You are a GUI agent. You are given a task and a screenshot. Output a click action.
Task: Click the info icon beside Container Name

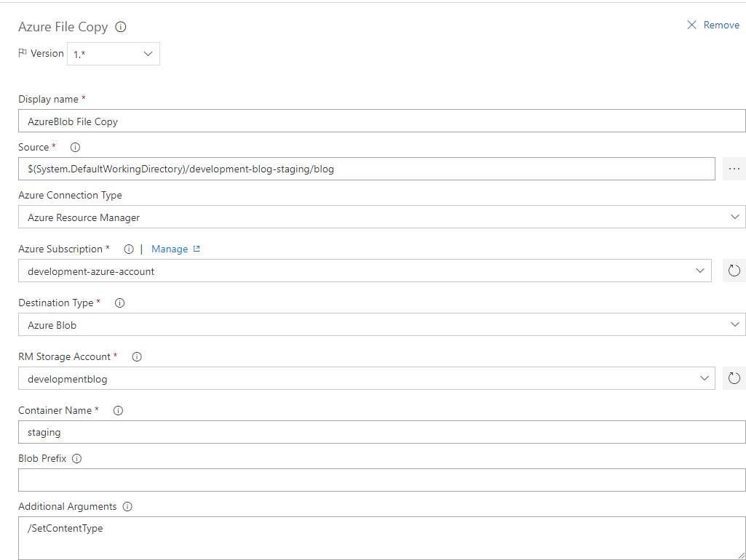[x=116, y=410]
